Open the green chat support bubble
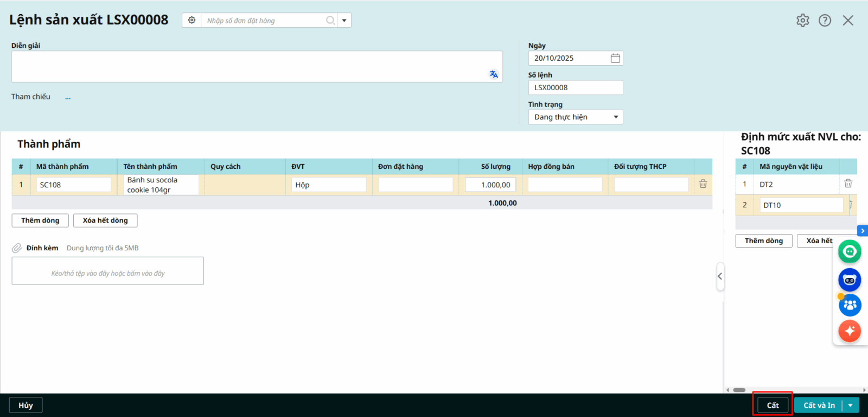The image size is (868, 417). click(x=850, y=251)
